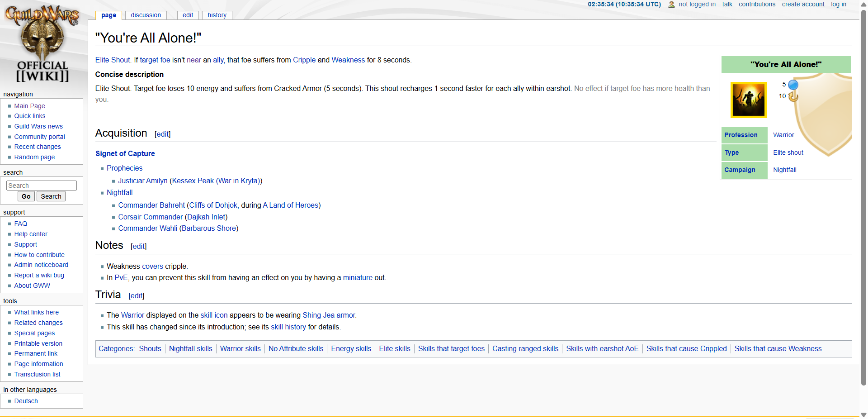Open the Prophecies campaign link
The height and width of the screenshot is (419, 868).
click(124, 168)
